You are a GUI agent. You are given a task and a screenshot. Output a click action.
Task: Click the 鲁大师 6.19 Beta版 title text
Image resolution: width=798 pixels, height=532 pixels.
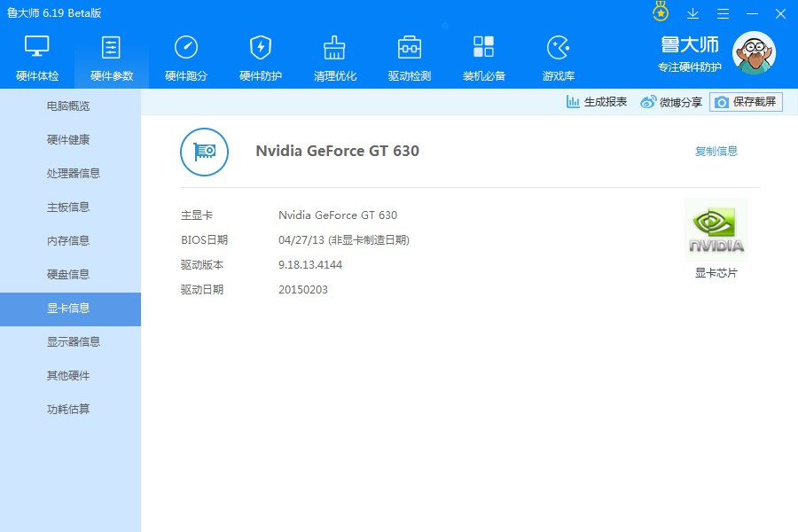point(54,12)
